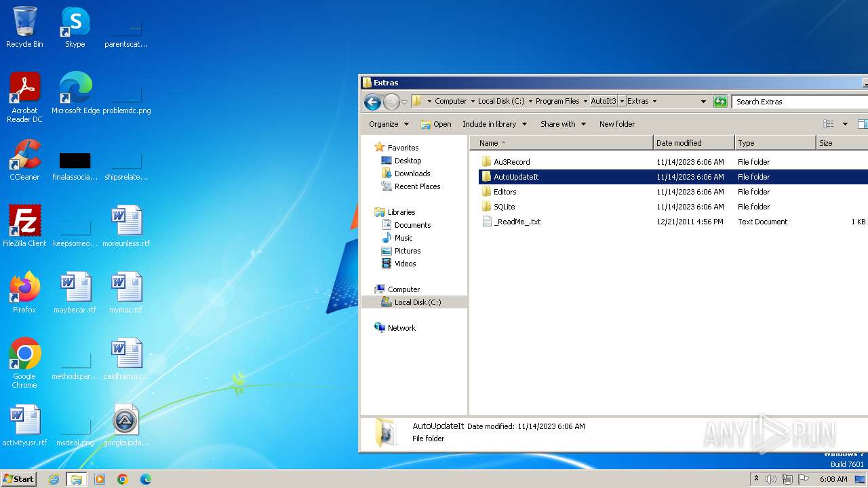The height and width of the screenshot is (488, 868).
Task: Select the googleupda... desktop icon
Action: (x=126, y=425)
